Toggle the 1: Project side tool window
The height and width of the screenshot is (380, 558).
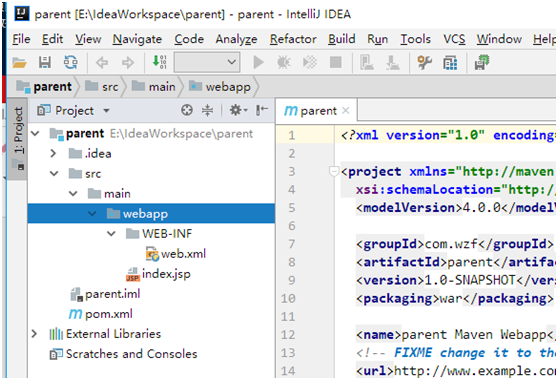coord(18,138)
